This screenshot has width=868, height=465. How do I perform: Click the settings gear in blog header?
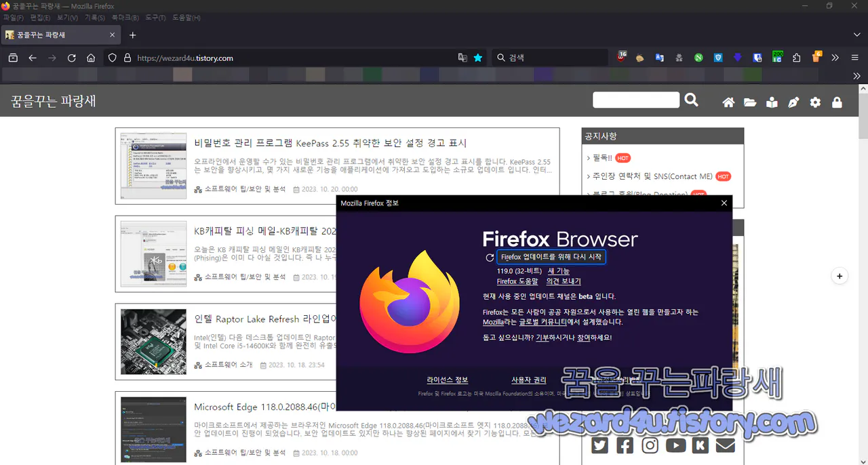pyautogui.click(x=815, y=102)
